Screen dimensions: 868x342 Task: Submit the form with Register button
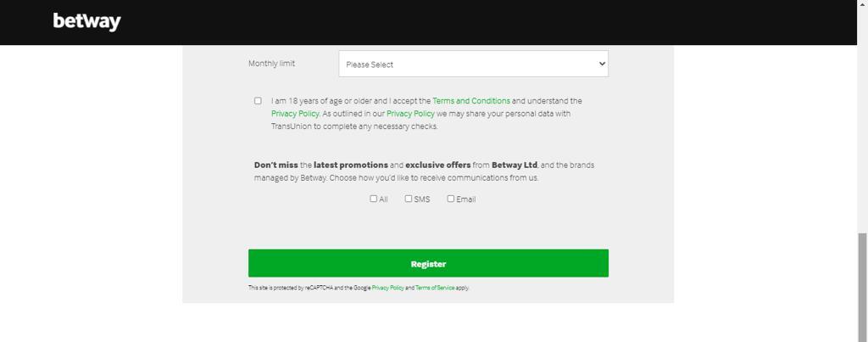[428, 263]
